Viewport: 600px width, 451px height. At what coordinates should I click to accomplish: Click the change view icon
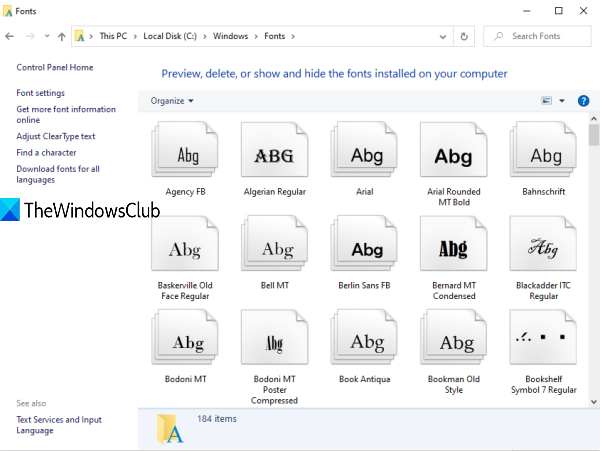click(x=546, y=101)
